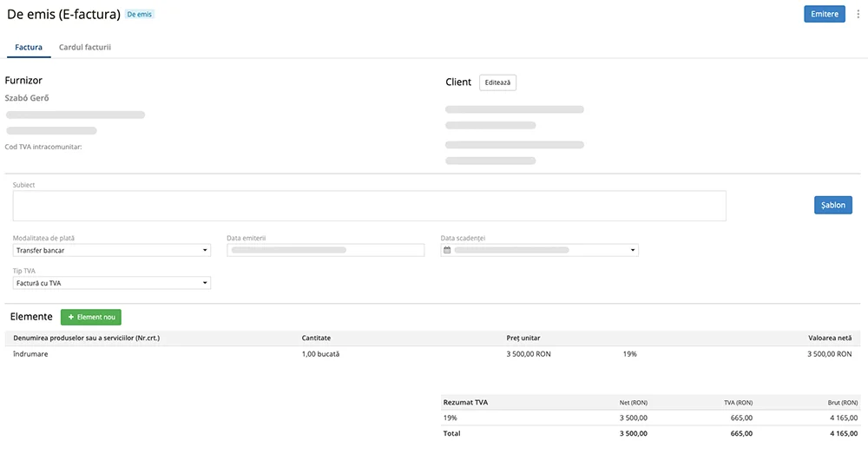Click the 3 500,00 RON unit price
Screen dimensions: 868x467
(529, 354)
